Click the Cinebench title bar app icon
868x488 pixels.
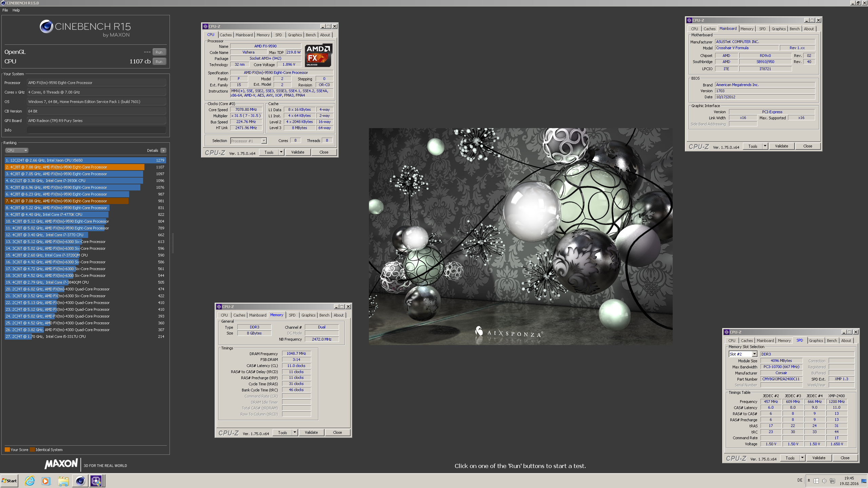click(x=3, y=3)
